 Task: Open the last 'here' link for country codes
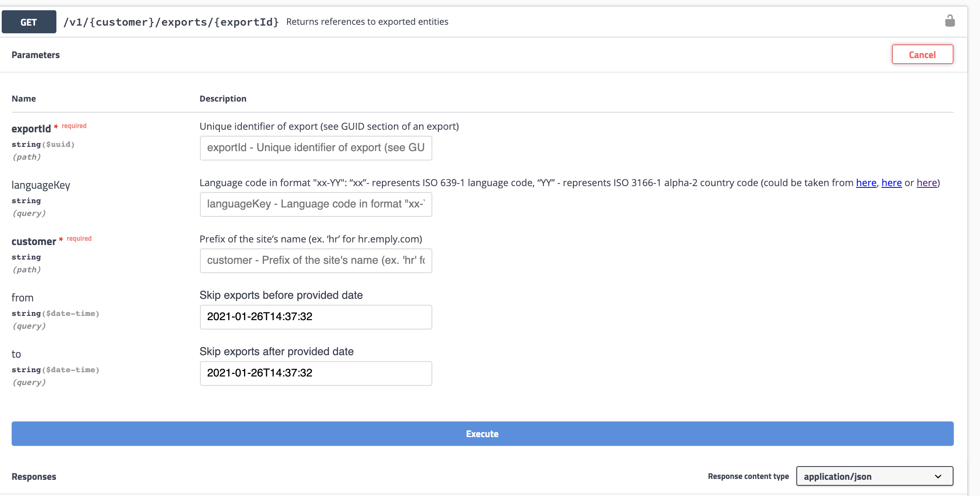click(x=926, y=183)
